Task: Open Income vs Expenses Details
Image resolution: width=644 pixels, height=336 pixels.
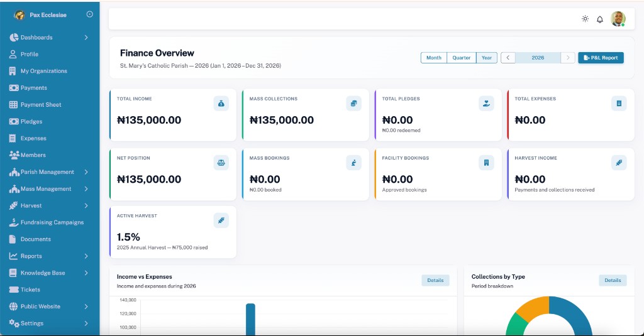Action: [435, 281]
